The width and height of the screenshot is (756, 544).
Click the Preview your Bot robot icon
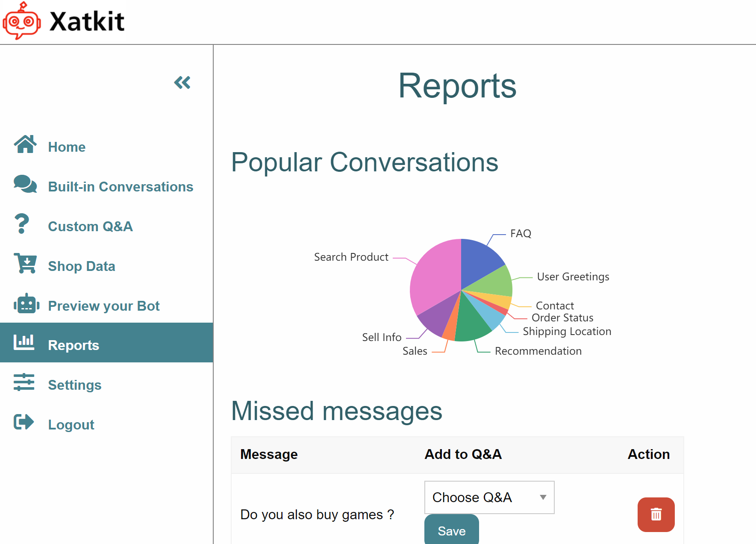point(26,303)
